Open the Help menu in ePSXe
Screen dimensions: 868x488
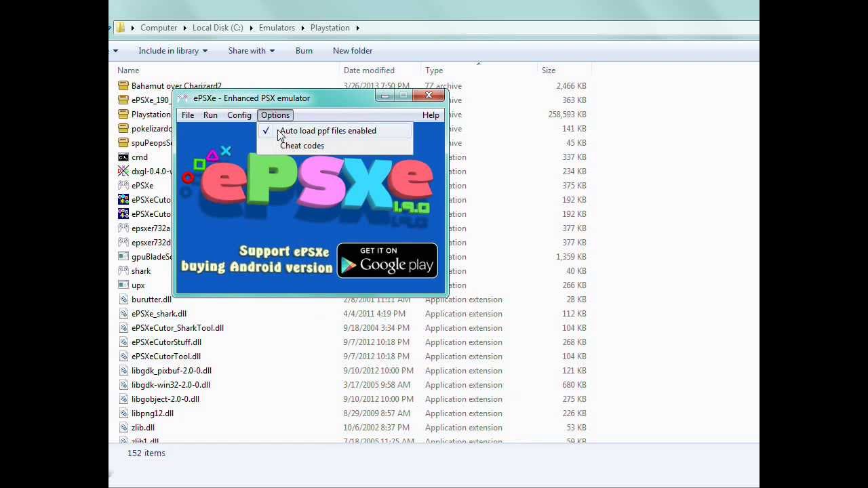(431, 115)
